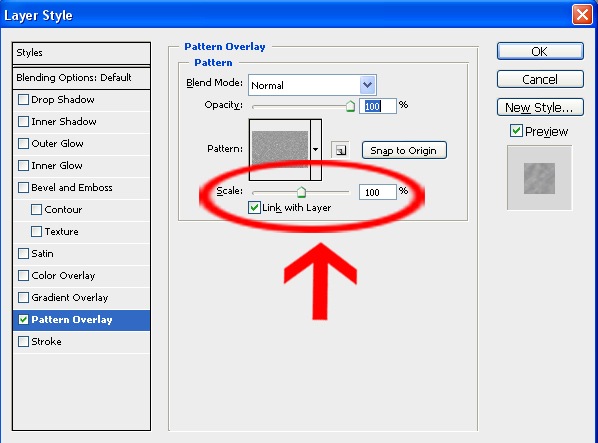This screenshot has height=443, width=598.
Task: Enable the Gradient Overlay checkbox
Action: (x=24, y=297)
